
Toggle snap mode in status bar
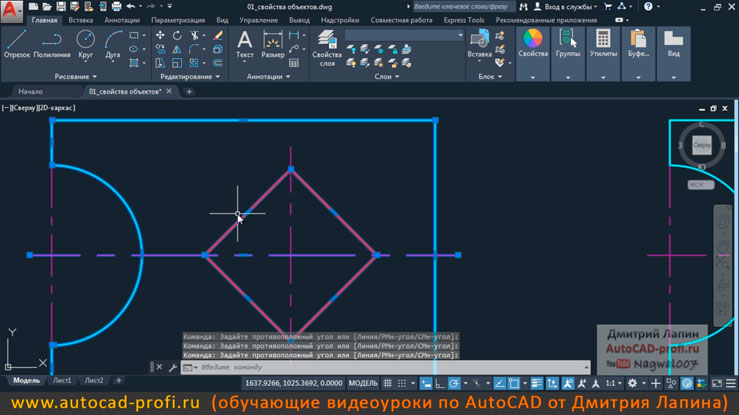pyautogui.click(x=402, y=383)
